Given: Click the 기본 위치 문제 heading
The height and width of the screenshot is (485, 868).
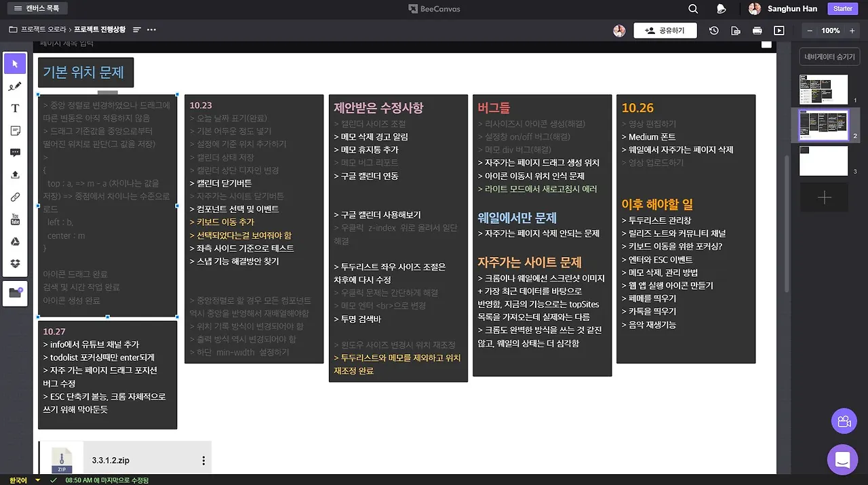Looking at the screenshot, I should pyautogui.click(x=83, y=73).
